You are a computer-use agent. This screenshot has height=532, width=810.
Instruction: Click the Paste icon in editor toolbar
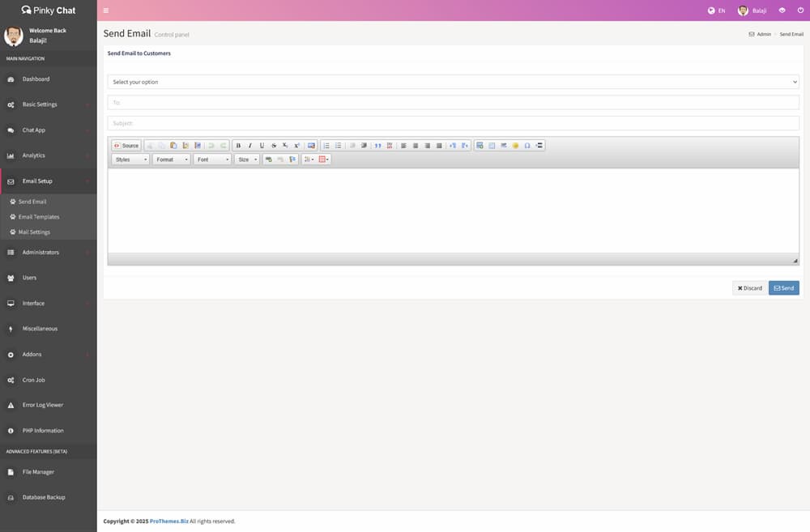click(x=173, y=146)
